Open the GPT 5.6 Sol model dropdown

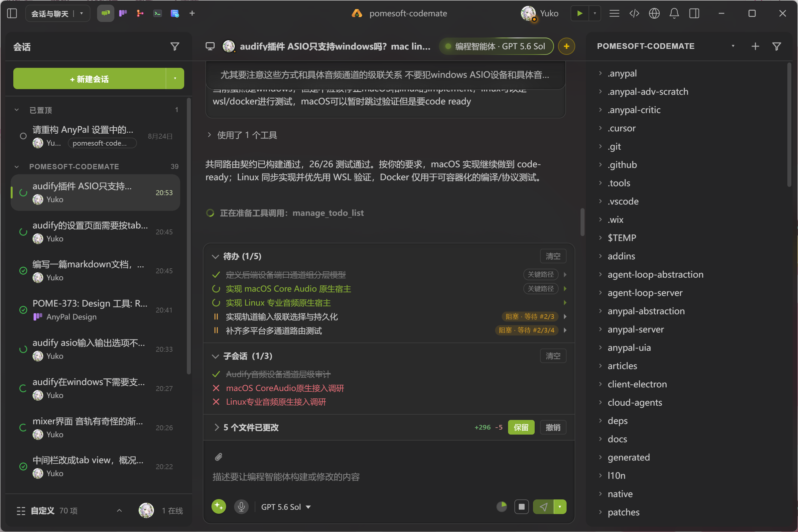click(286, 507)
